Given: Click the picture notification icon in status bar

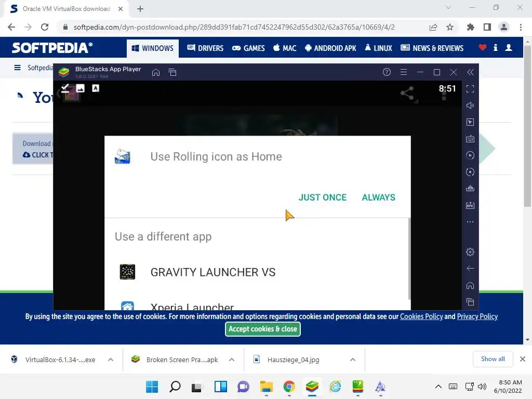Looking at the screenshot, I should (x=81, y=88).
